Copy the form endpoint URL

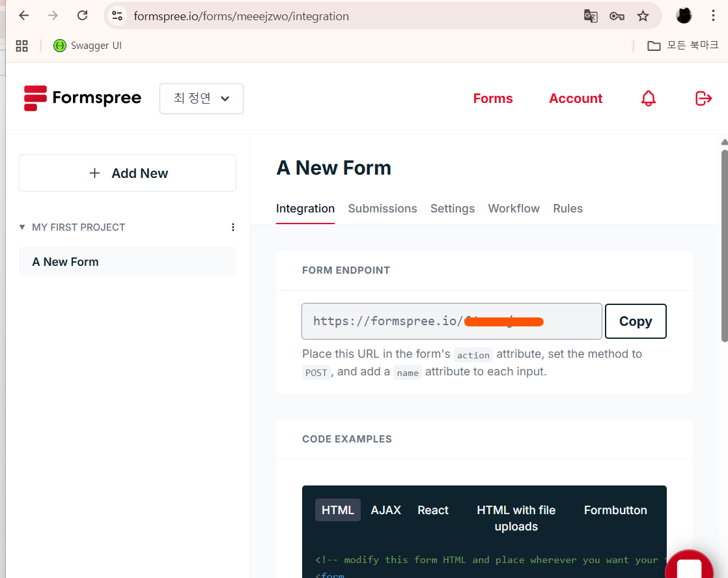pos(636,321)
